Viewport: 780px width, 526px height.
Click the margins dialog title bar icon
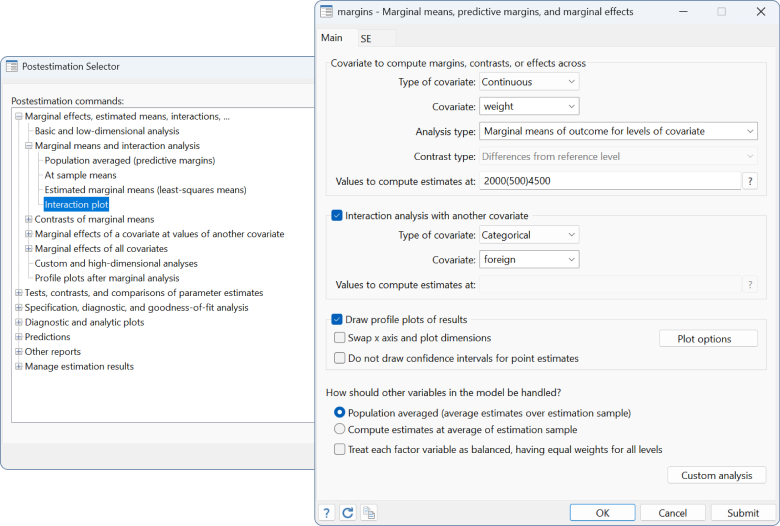[326, 11]
